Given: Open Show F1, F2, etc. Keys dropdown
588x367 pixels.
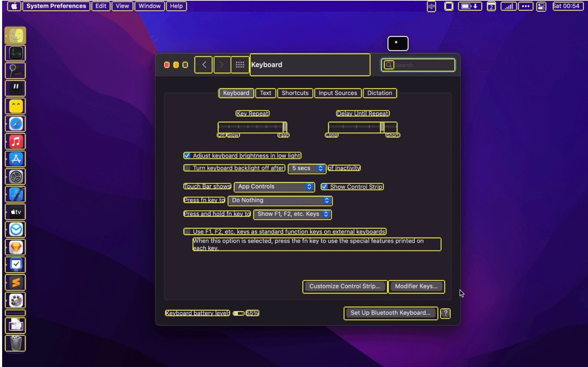Looking at the screenshot, I should coord(293,214).
